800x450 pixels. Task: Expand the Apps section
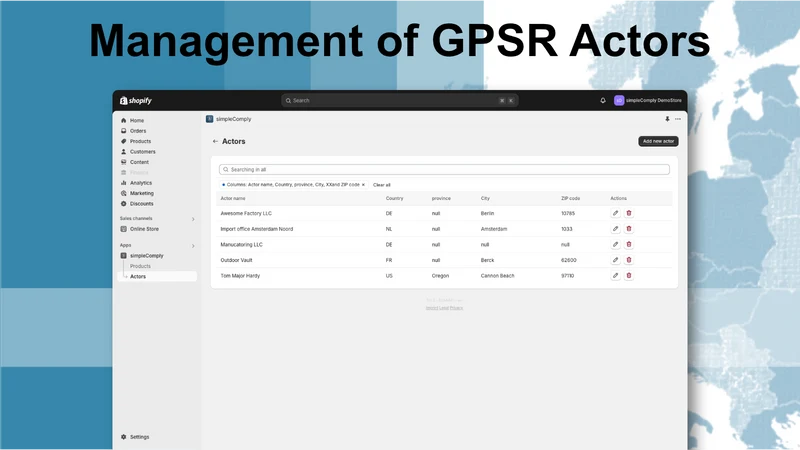193,246
